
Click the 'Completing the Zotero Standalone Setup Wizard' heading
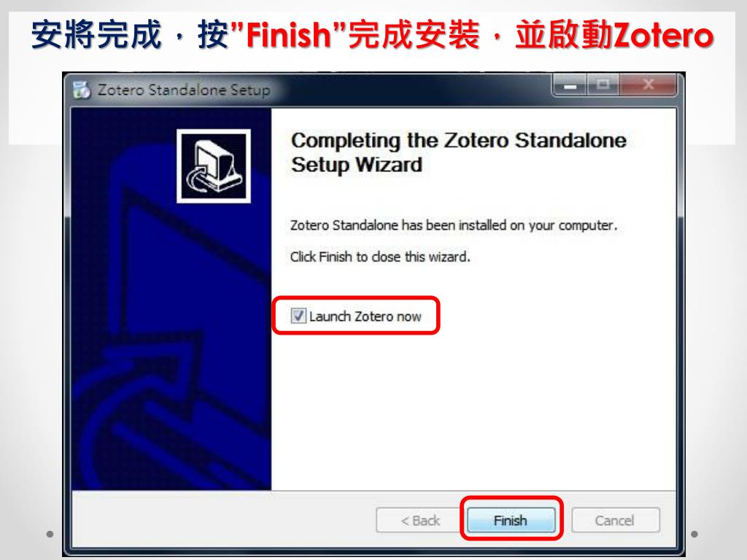coord(458,152)
